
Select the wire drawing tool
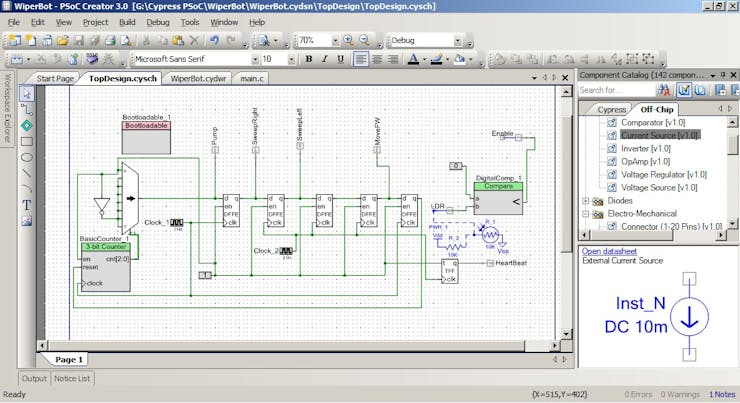point(27,110)
